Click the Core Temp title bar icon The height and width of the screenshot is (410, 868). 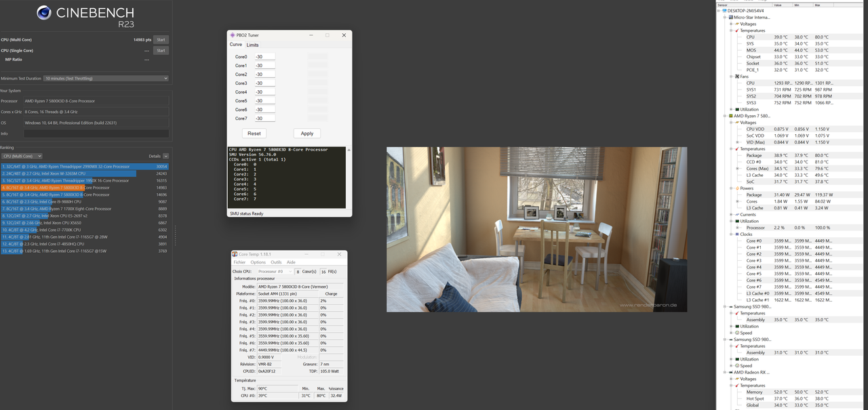click(x=235, y=254)
